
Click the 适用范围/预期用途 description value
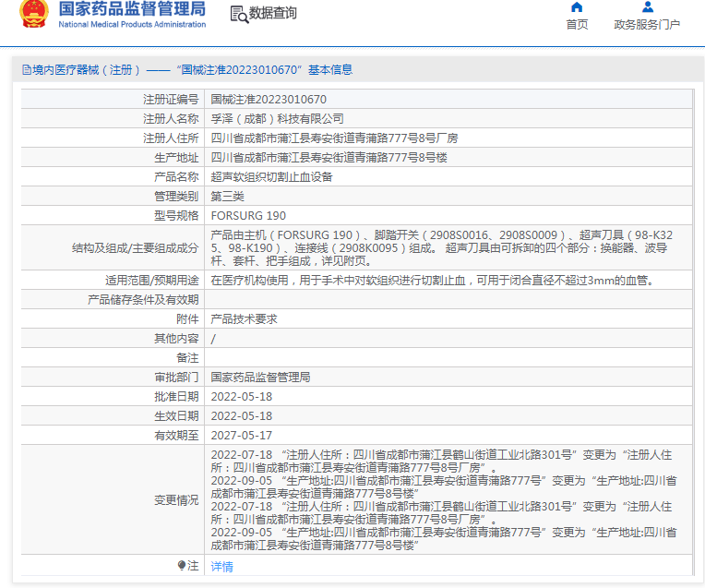pos(432,281)
